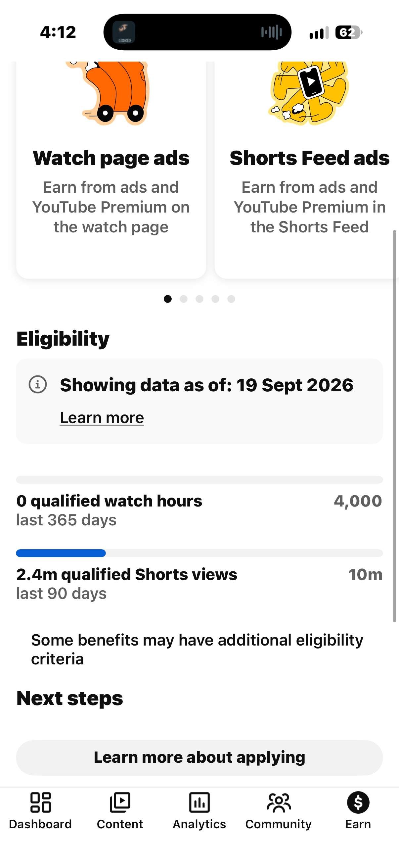
Task: Tap the audio waveform icon in Dynamic Island
Action: (x=271, y=32)
